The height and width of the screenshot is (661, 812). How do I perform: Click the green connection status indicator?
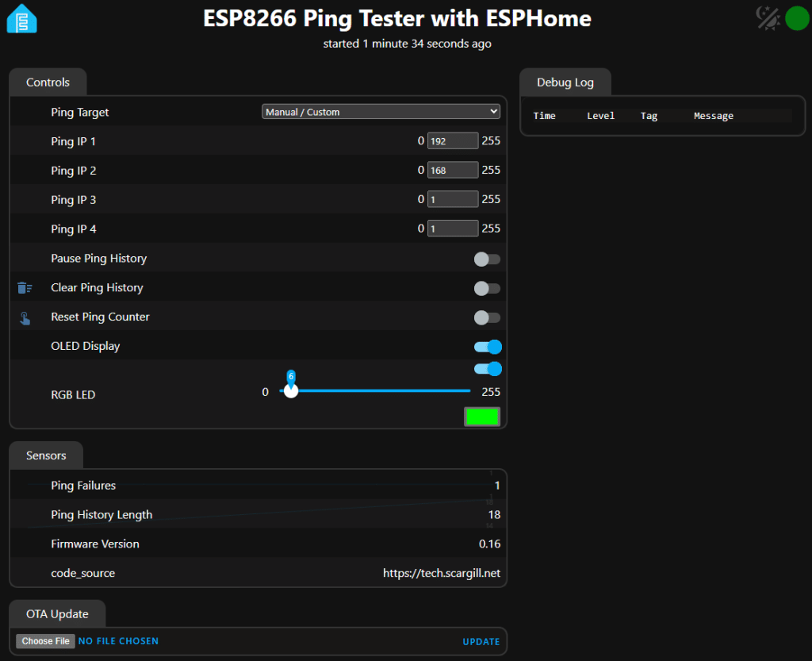point(797,18)
